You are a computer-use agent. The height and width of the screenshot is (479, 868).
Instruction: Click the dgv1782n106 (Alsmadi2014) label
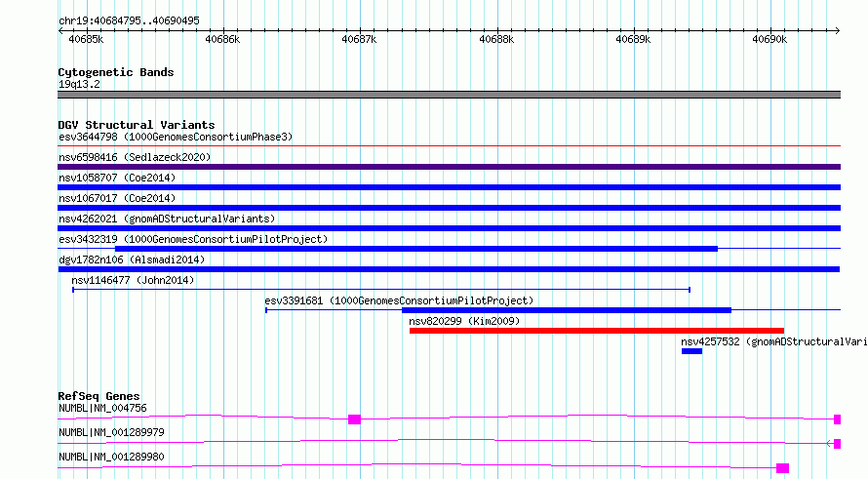(132, 259)
